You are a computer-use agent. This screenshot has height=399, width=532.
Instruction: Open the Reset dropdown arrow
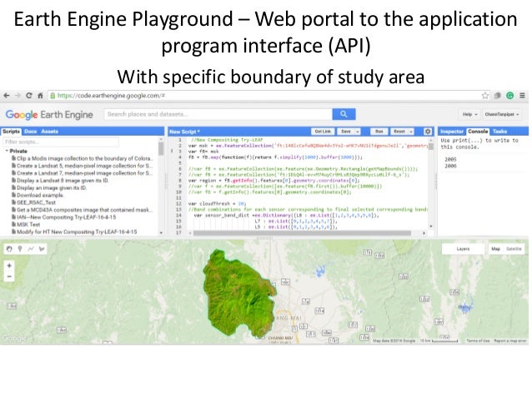pos(411,132)
